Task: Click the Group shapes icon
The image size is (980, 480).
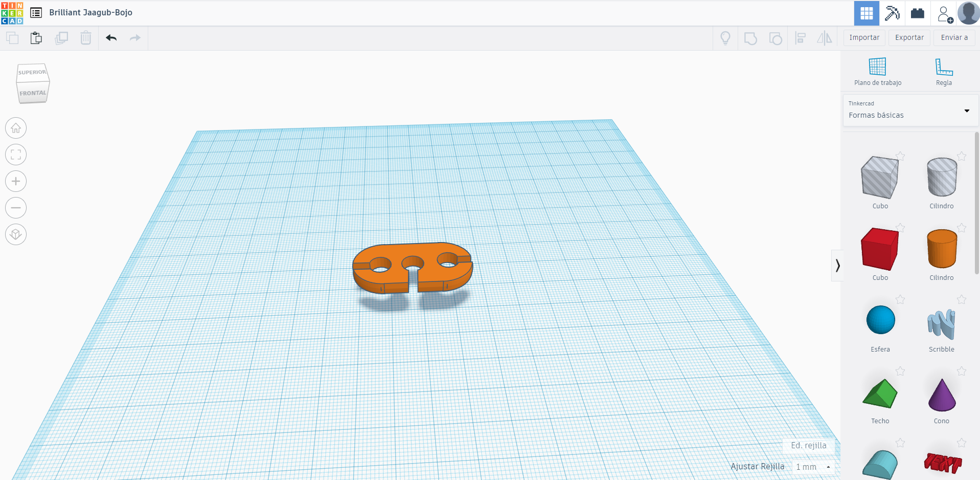Action: (x=750, y=38)
